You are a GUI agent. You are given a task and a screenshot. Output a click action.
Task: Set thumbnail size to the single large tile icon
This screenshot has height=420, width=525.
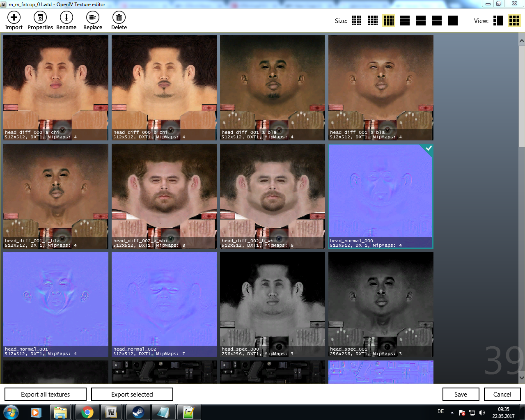tap(453, 21)
